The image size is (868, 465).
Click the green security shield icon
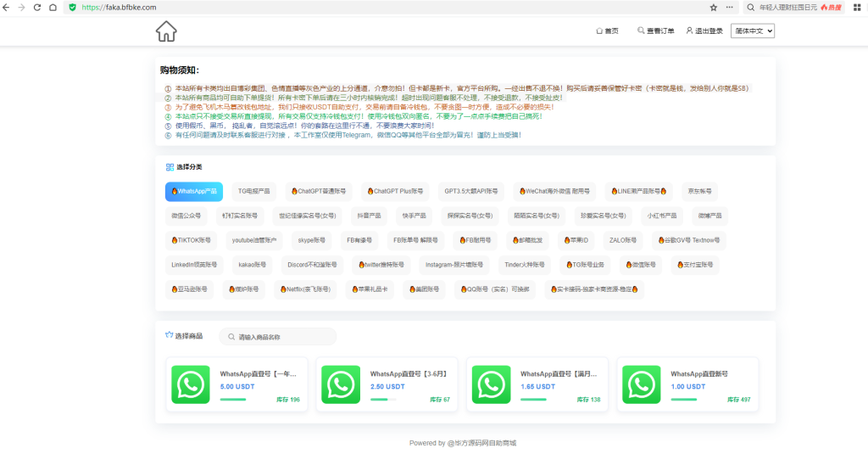coord(73,7)
